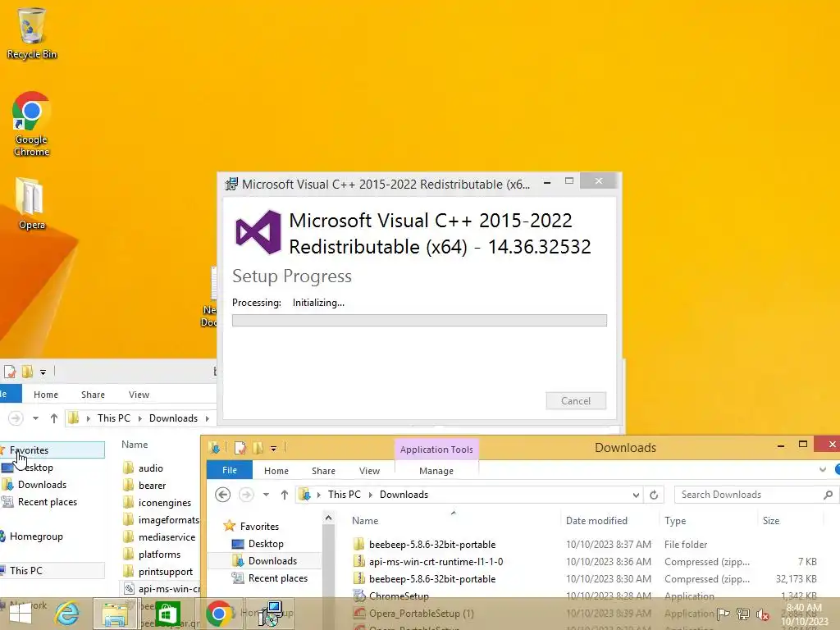This screenshot has width=840, height=630.
Task: Go back in Downloads window
Action: coord(223,495)
